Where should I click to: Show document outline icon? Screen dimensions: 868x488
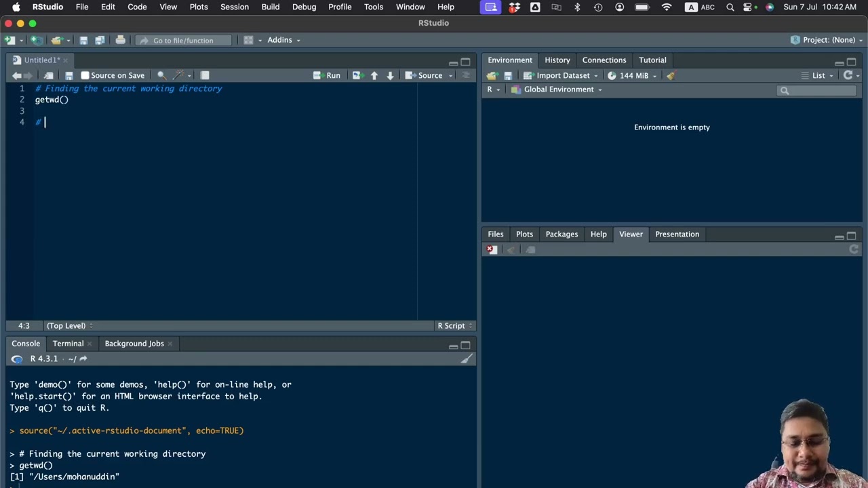tap(466, 75)
